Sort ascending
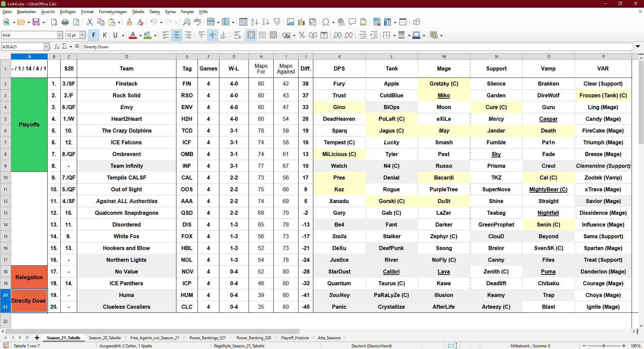This screenshot has width=644, height=349. coord(255,22)
